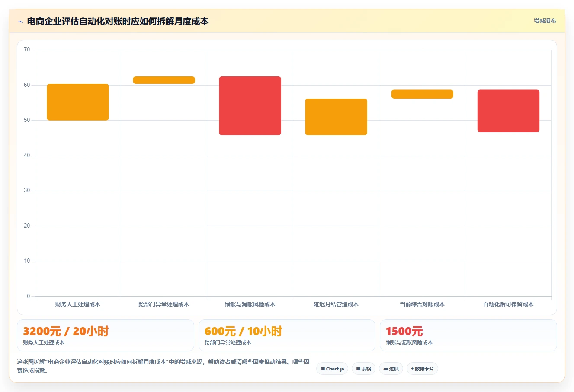Click the 增减瀑布 label in the header
The height and width of the screenshot is (392, 574).
point(545,21)
